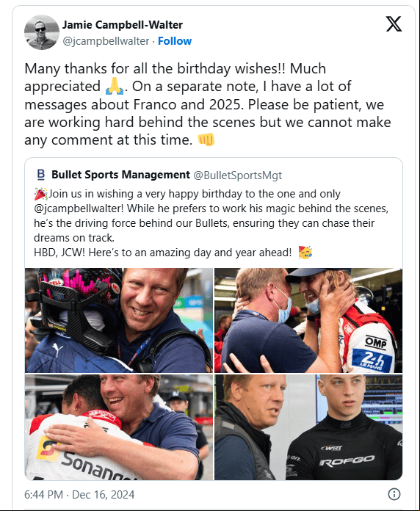Click the X logo icon
The image size is (420, 511).
click(x=394, y=23)
